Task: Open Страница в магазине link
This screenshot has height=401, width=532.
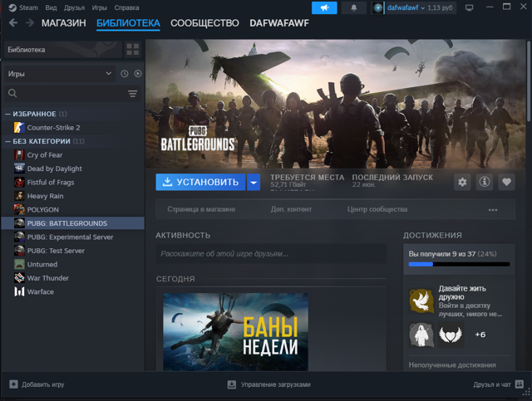Action: [x=201, y=209]
